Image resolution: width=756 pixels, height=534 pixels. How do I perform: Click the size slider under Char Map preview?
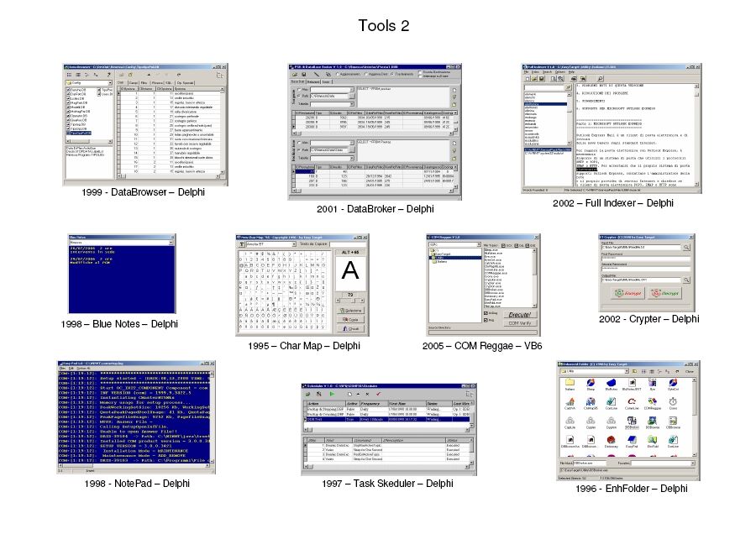click(x=350, y=301)
